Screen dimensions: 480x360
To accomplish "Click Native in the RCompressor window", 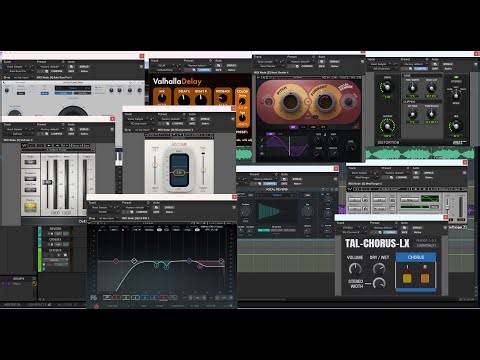I will 205,123.
